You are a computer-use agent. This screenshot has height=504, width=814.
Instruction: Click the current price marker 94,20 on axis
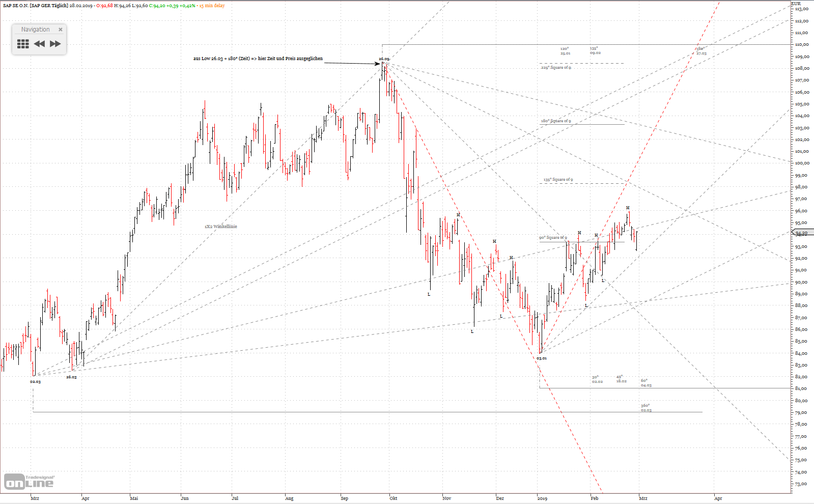802,233
